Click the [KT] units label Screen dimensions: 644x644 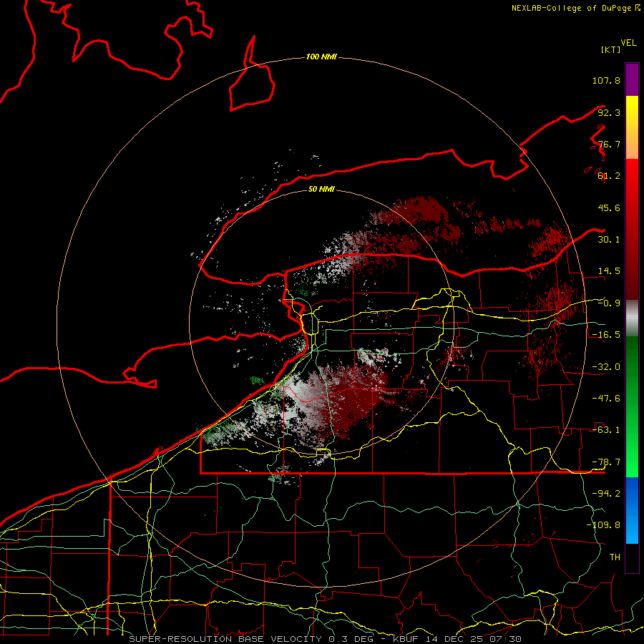[x=610, y=49]
